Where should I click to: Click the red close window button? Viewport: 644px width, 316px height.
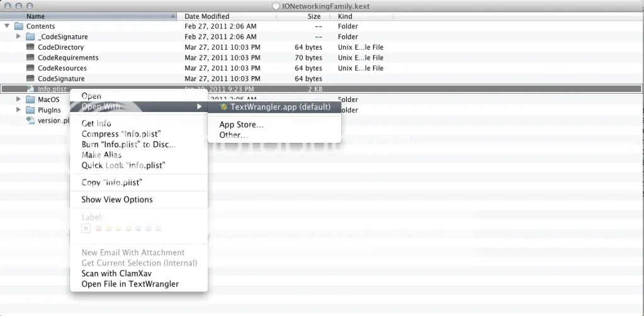[8, 6]
